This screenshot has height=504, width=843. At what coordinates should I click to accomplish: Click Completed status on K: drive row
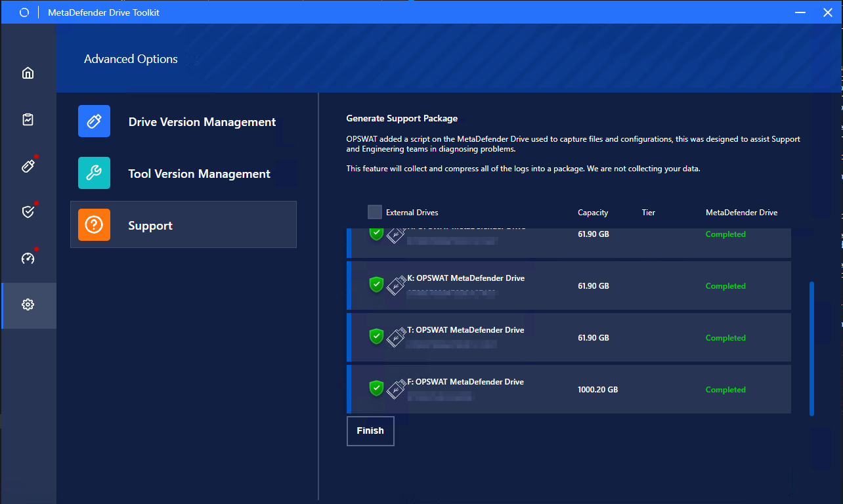[725, 286]
